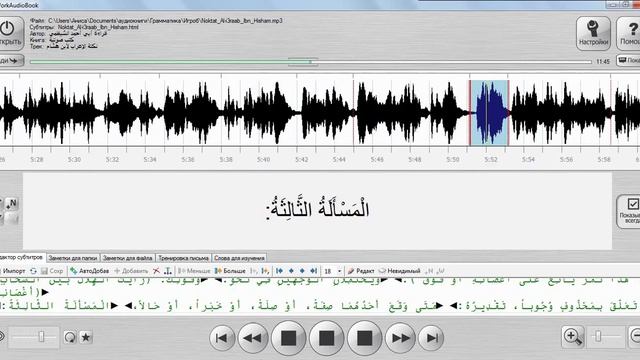640x360 pixels.
Task: Switch to the Тренировка письма tab
Action: click(183, 258)
